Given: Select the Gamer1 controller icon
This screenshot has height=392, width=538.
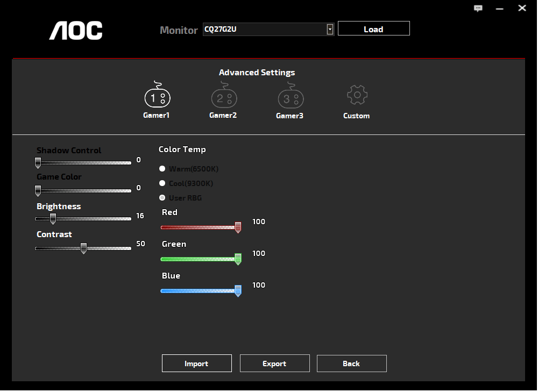Looking at the screenshot, I should [x=157, y=97].
